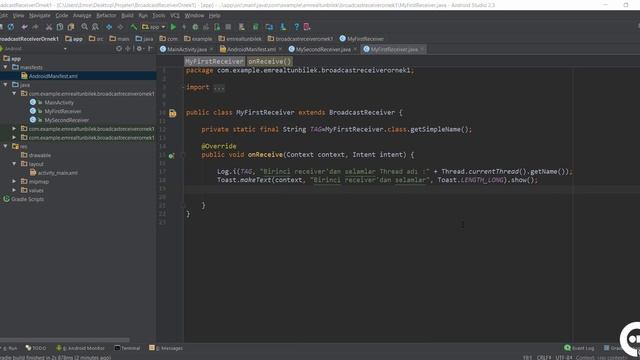Click the Apply Changes lightning icon

click(x=184, y=27)
